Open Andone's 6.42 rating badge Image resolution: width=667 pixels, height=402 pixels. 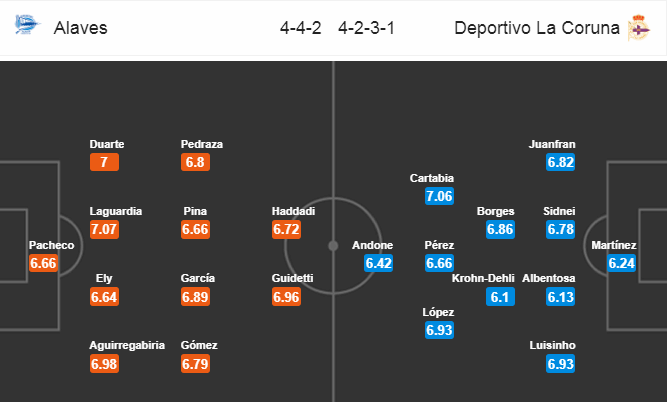click(x=379, y=263)
